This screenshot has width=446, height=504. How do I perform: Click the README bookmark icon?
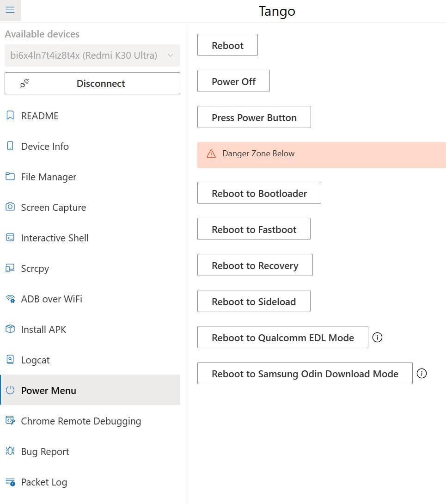(x=10, y=116)
